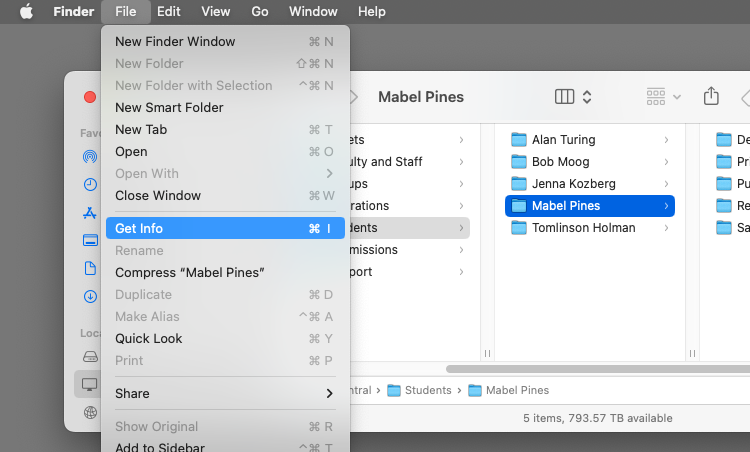The height and width of the screenshot is (452, 750).
Task: Choose New Smart Folder
Action: click(225, 108)
